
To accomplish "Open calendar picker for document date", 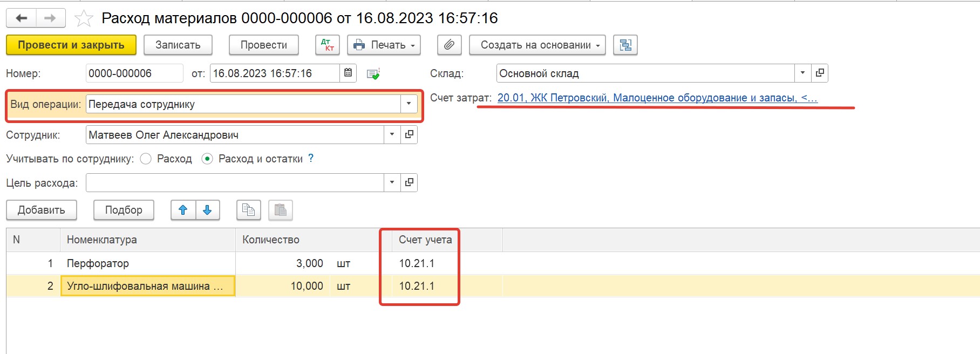I will click(348, 73).
